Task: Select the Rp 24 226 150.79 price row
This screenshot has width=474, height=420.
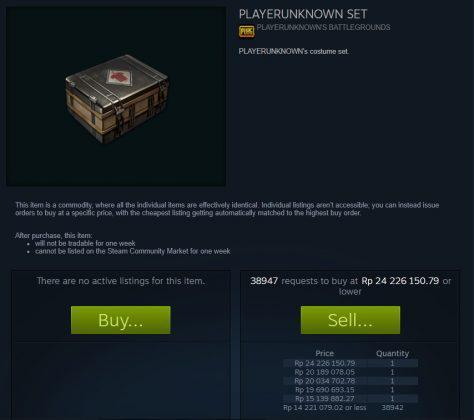Action: [x=350, y=363]
